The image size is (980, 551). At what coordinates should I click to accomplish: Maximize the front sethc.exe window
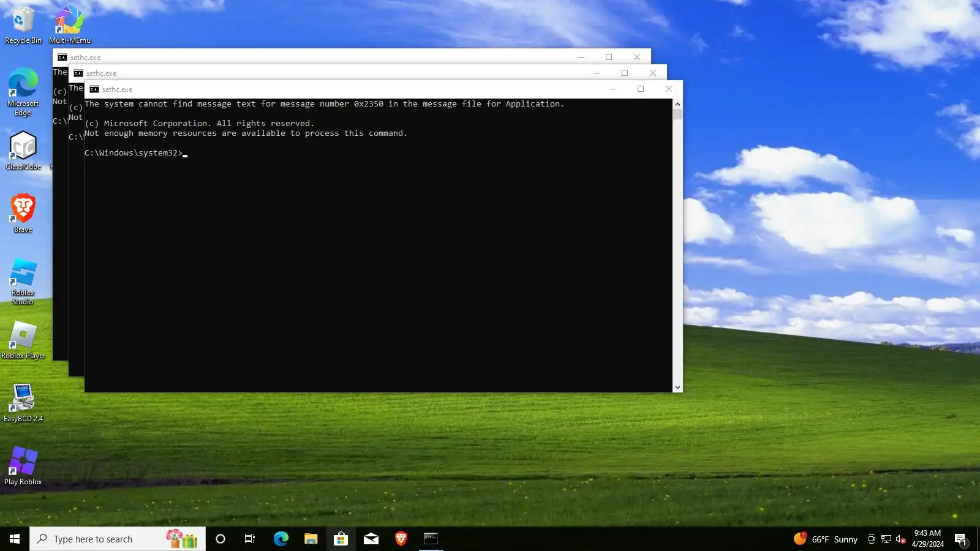coord(641,89)
